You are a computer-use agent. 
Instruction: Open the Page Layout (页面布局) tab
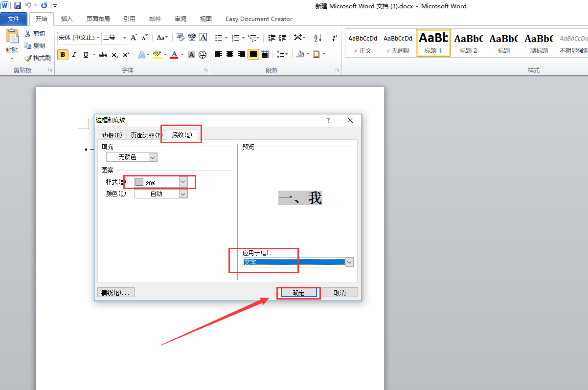pos(98,19)
